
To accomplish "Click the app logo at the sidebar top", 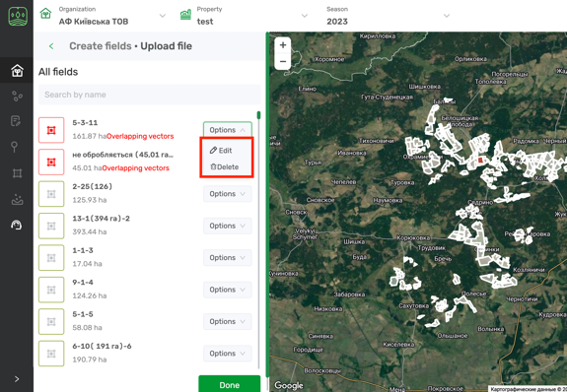I will tap(18, 17).
